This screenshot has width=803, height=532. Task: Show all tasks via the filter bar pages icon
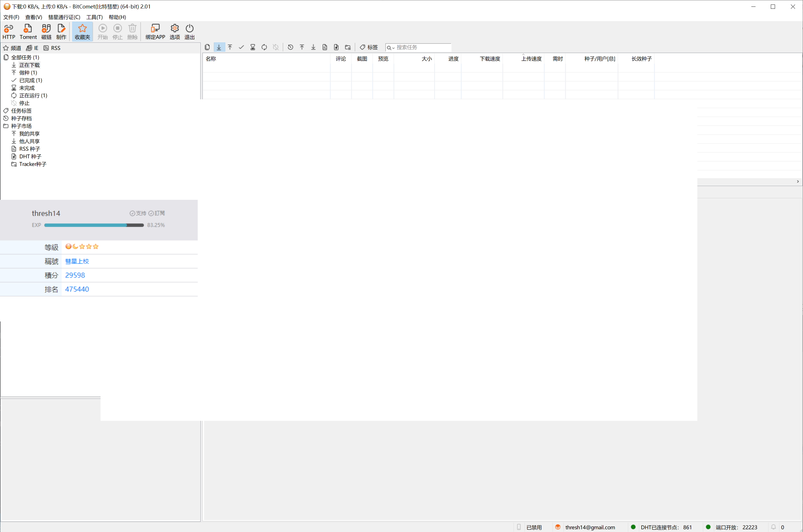(207, 47)
